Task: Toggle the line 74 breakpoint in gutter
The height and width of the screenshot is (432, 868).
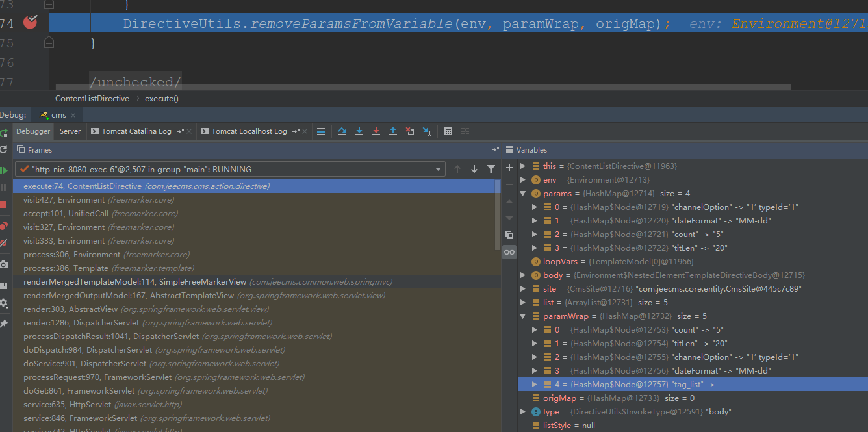Action: tap(30, 23)
